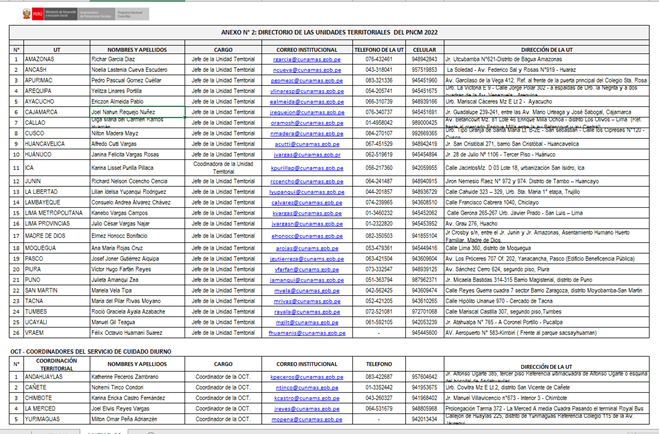Open the email link ehonocc@cunamas.gob.pe
This screenshot has height=434, width=659.
coord(307,236)
